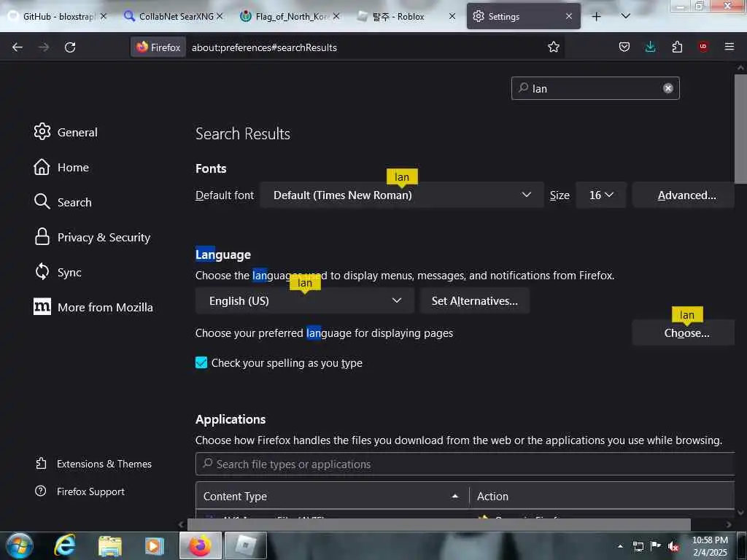
Task: Open Advanced font settings
Action: tap(684, 195)
